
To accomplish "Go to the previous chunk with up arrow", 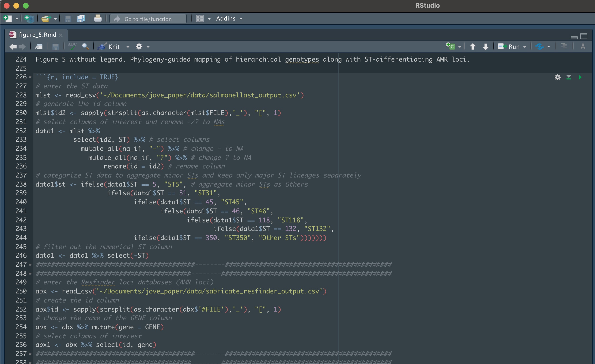I will (473, 47).
